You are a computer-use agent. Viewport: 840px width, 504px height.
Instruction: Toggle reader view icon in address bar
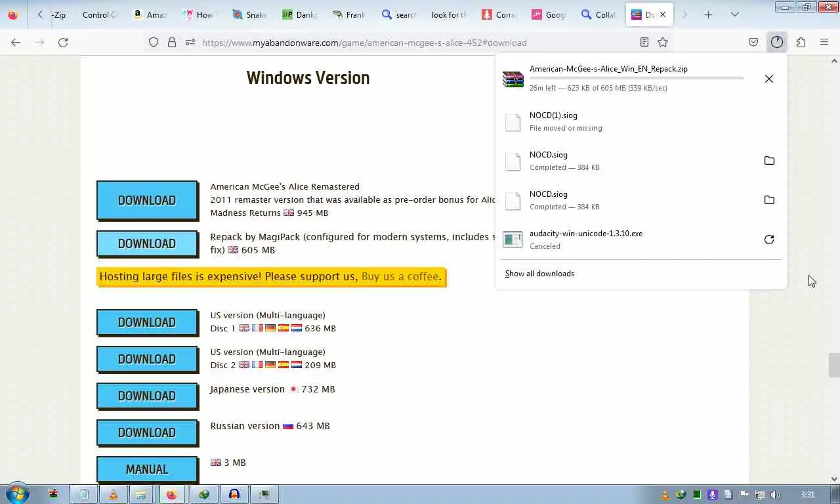coord(644,42)
